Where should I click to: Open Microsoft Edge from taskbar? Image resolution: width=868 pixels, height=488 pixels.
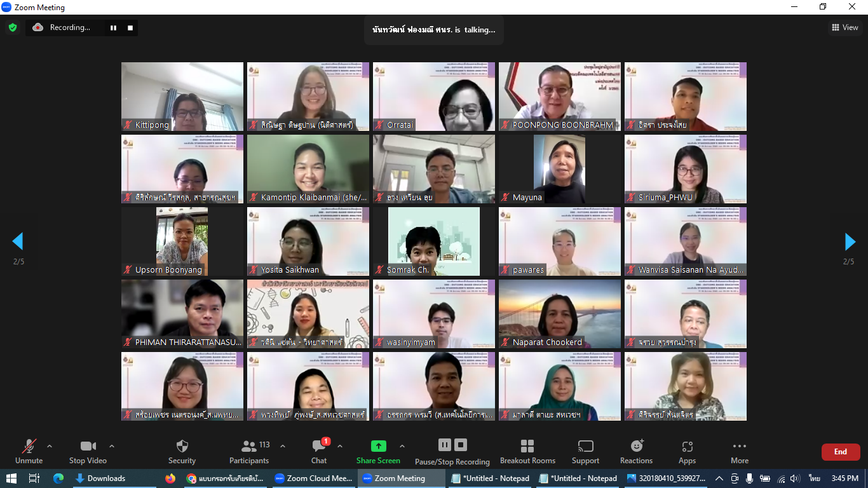click(58, 478)
